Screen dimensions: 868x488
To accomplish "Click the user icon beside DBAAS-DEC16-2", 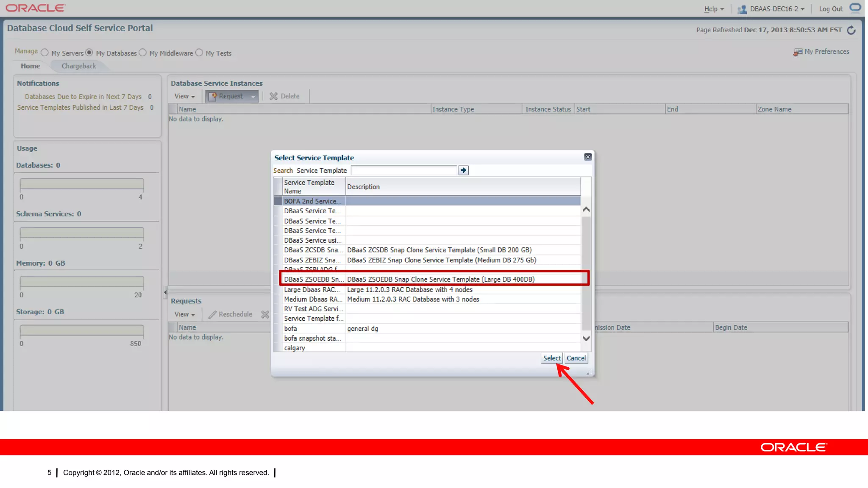I will coord(742,9).
